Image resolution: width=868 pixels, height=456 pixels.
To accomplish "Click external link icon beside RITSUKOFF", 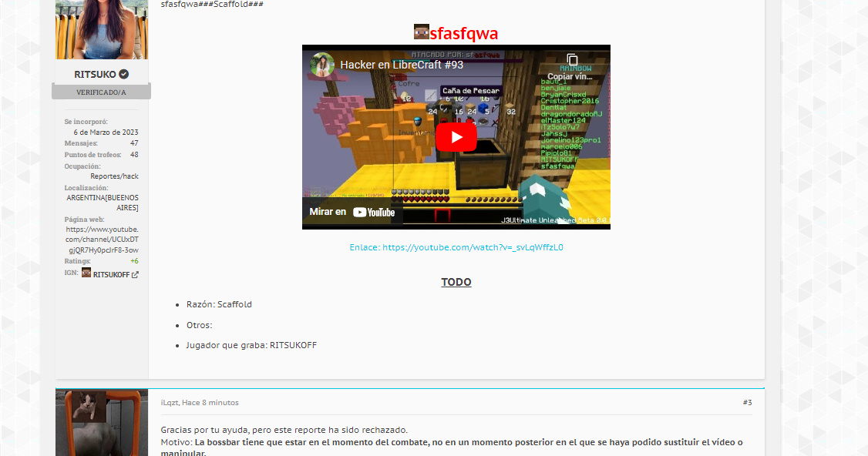I will [x=135, y=275].
